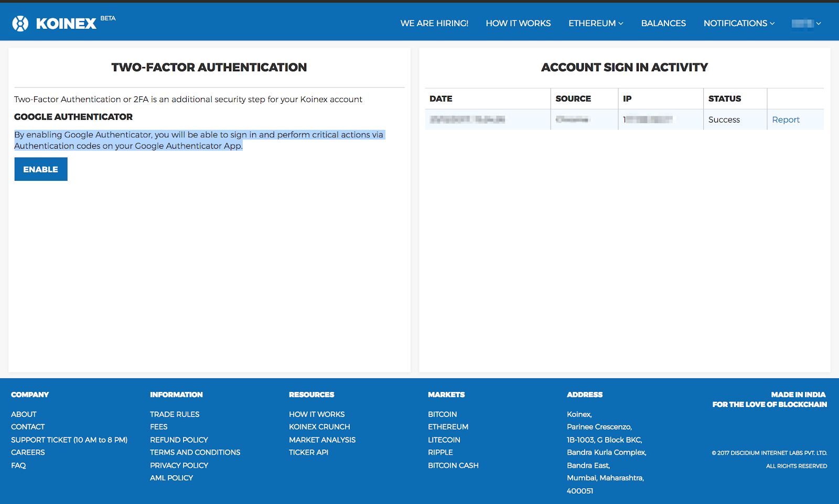Click the Koinex logo icon
This screenshot has height=504, width=839.
point(20,24)
